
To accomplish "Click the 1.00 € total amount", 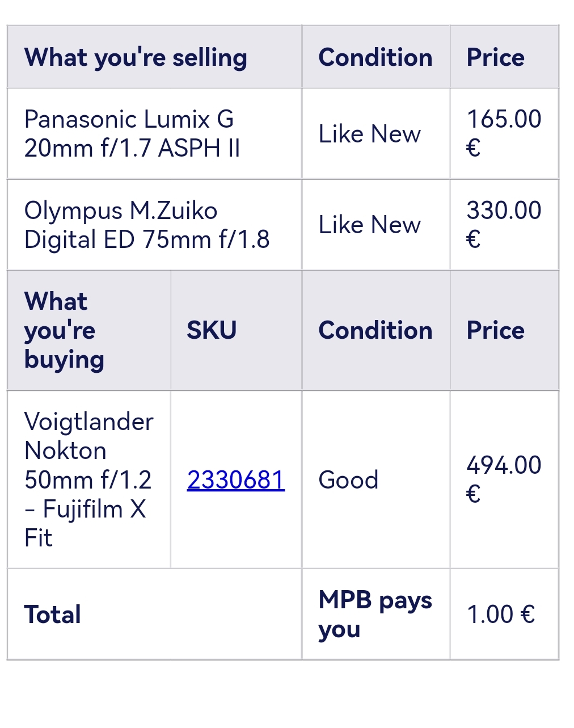I will [x=501, y=614].
